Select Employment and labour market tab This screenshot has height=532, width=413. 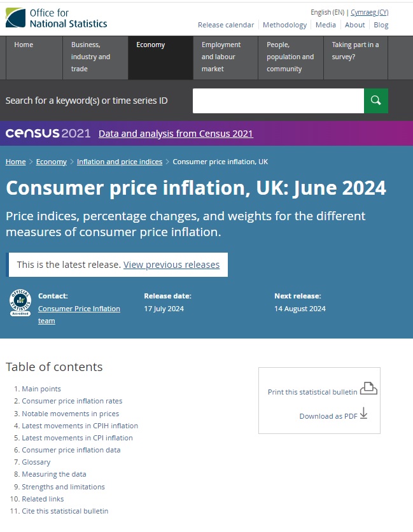point(221,57)
